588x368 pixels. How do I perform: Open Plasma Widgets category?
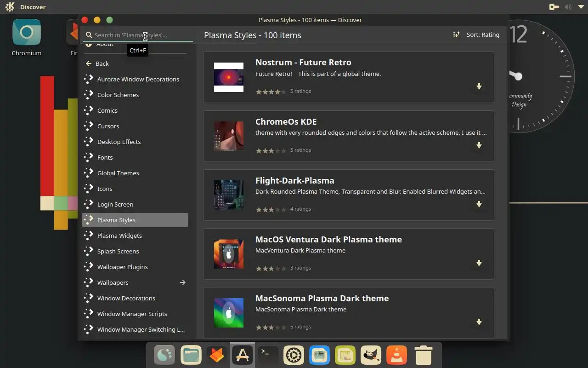tap(135, 236)
